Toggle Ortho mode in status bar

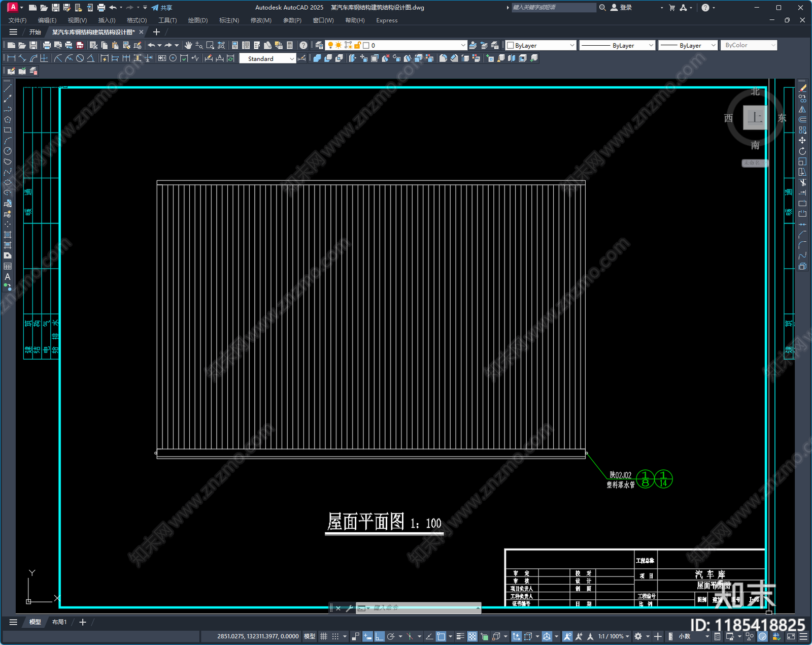click(379, 636)
